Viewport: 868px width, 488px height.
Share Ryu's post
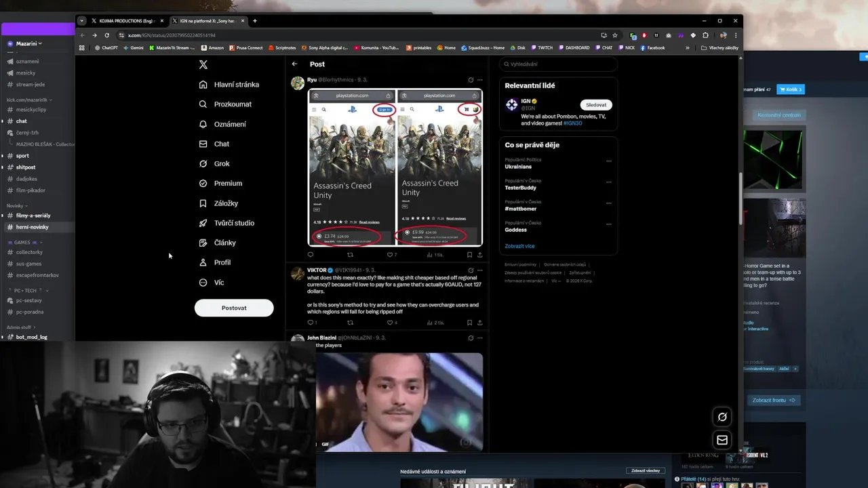click(479, 255)
